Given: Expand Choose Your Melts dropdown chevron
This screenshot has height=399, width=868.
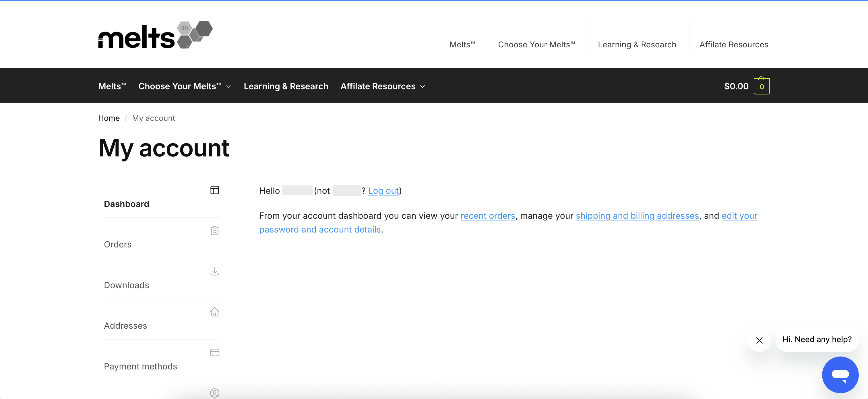Looking at the screenshot, I should tap(228, 87).
